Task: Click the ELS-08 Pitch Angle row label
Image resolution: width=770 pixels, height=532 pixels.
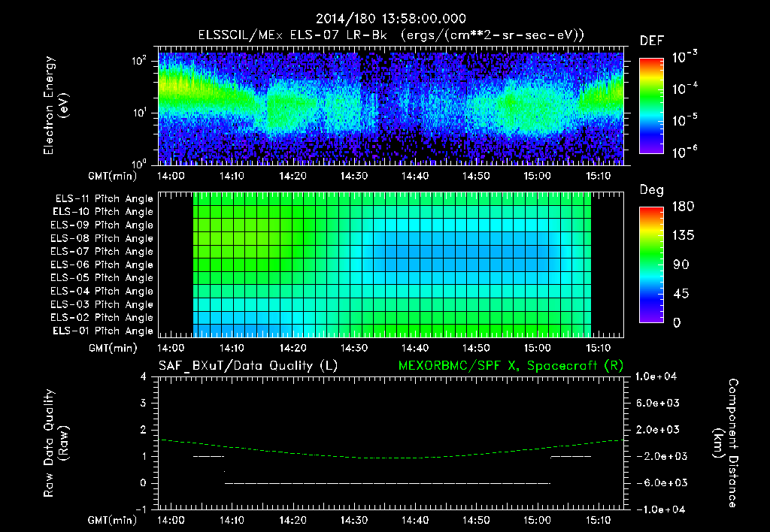Action: pyautogui.click(x=102, y=238)
